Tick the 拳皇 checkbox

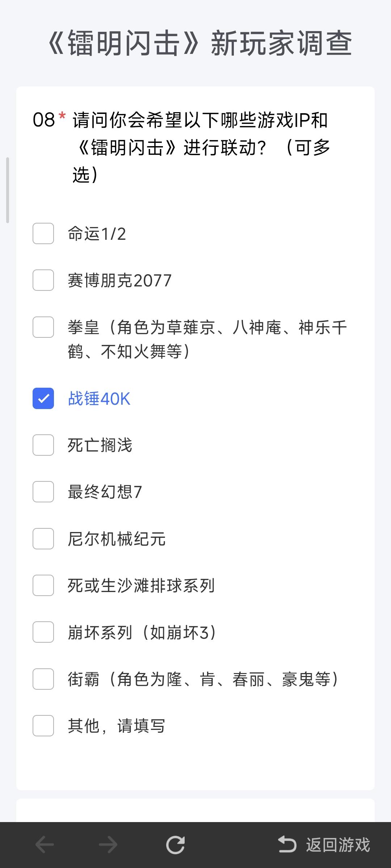(x=43, y=327)
